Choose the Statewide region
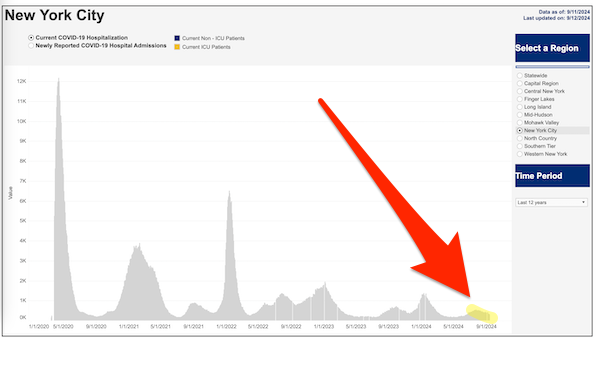 520,75
